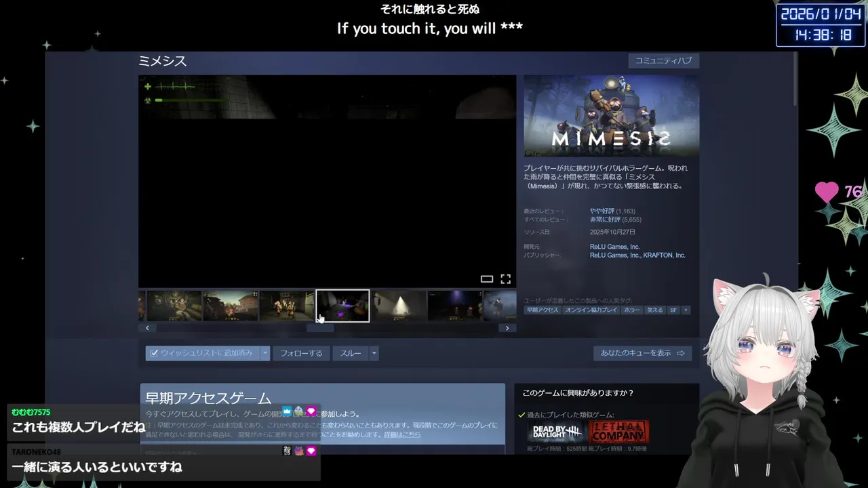Viewport: 868px width, 488px height.
Task: Click the このゲームに興味がありますか？ heading
Action: pos(578,392)
